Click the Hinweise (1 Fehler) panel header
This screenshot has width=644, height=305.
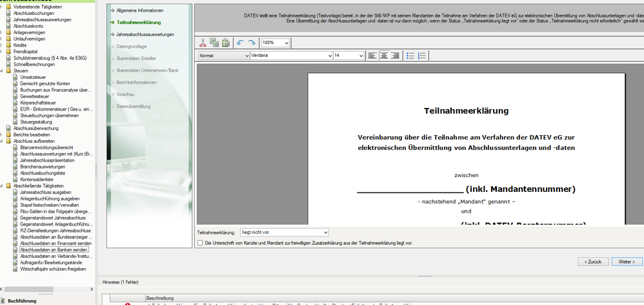click(120, 282)
